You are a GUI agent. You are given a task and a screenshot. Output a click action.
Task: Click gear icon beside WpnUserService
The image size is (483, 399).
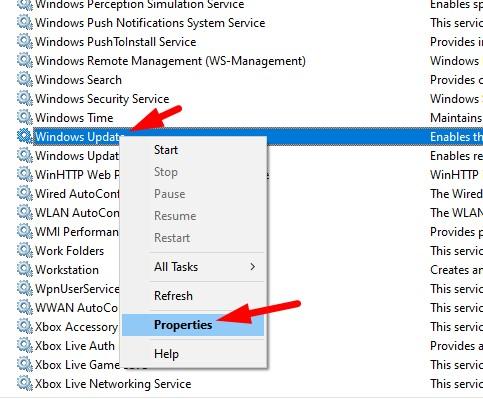[x=24, y=289]
